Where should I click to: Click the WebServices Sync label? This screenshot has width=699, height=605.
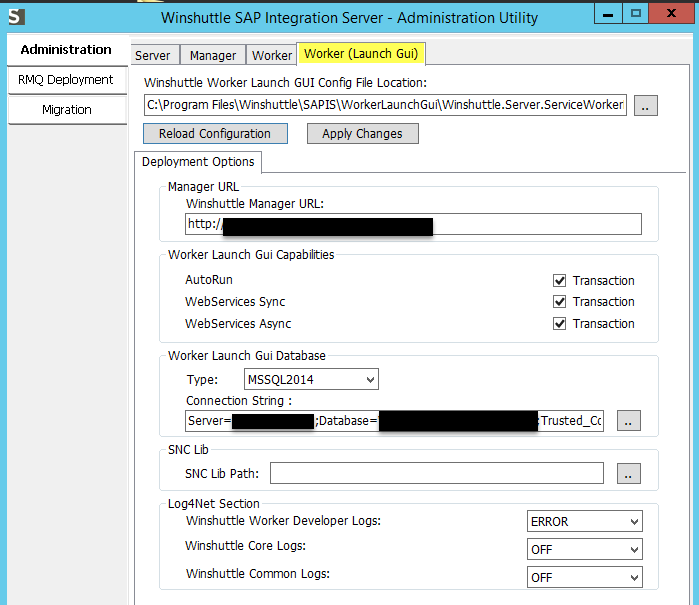click(x=235, y=302)
